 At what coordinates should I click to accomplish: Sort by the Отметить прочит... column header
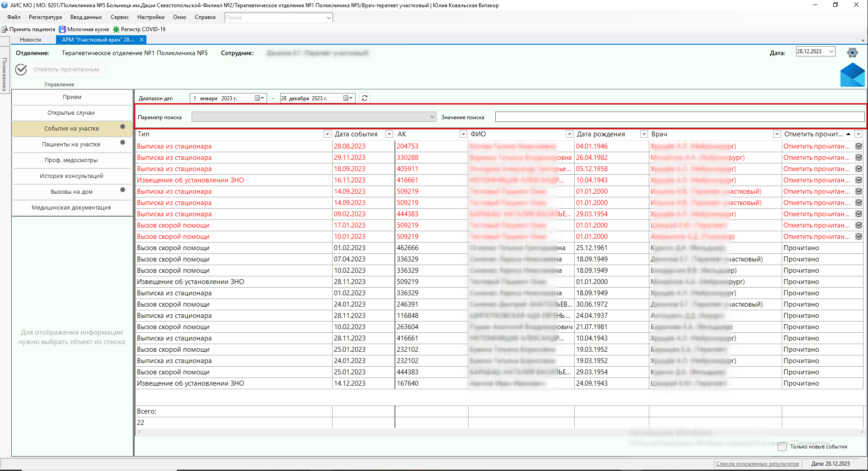(813, 134)
